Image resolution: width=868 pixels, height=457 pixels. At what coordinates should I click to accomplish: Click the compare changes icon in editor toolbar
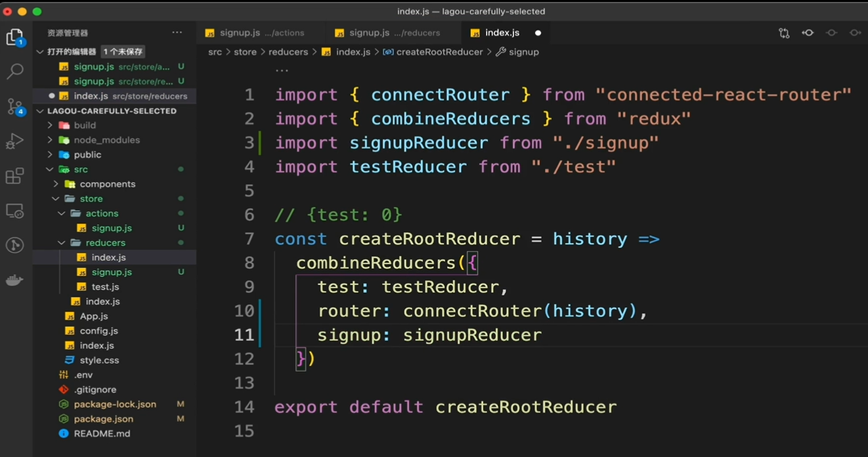[x=784, y=33]
